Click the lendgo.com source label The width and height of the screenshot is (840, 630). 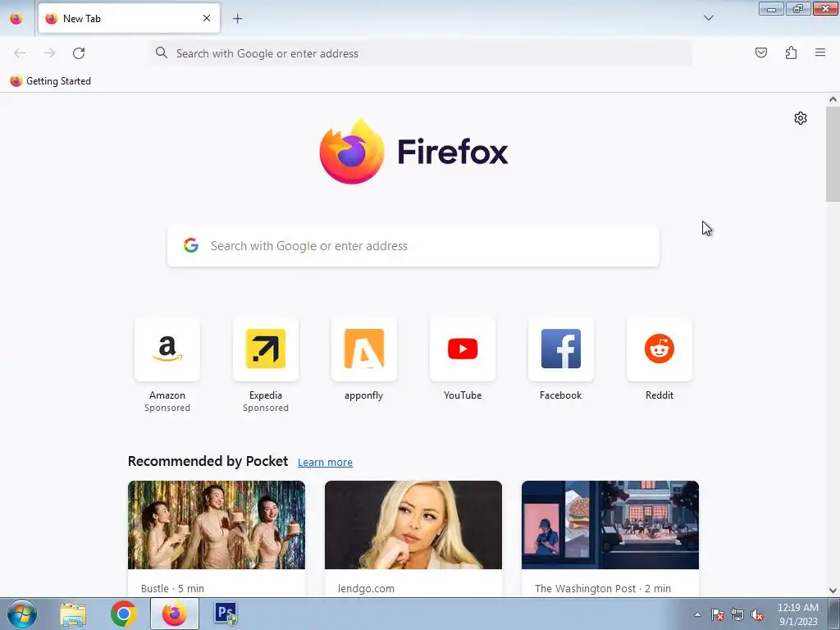[366, 588]
